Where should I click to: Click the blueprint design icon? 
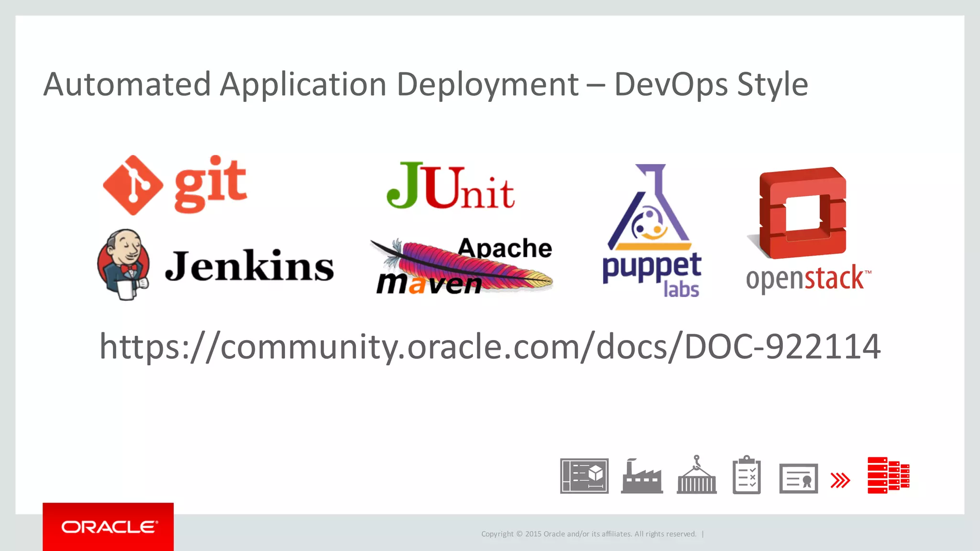pos(584,476)
